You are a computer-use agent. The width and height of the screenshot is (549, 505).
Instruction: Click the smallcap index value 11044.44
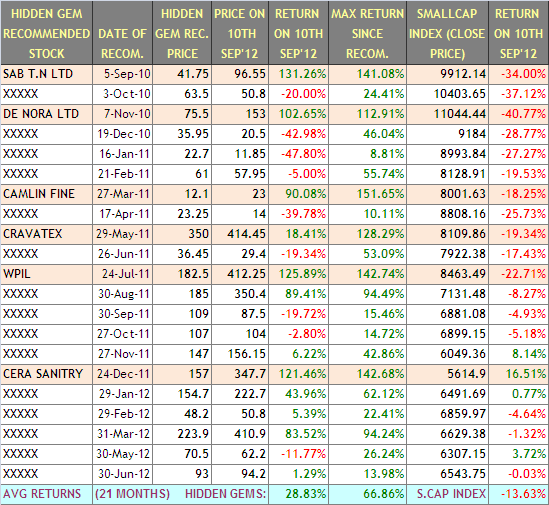coord(447,114)
